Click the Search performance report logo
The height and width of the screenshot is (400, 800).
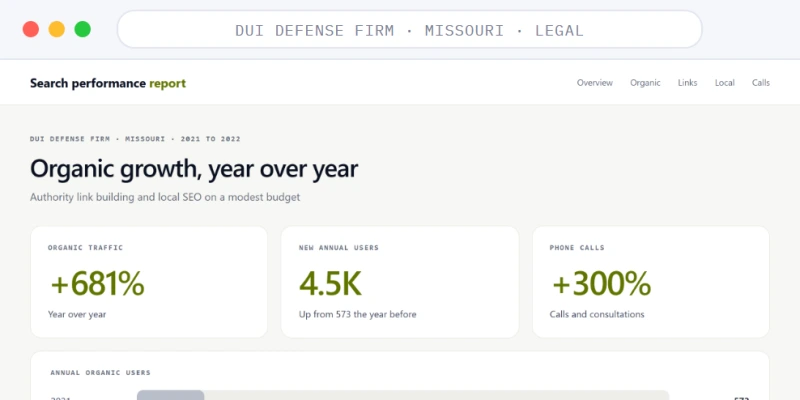tap(108, 83)
